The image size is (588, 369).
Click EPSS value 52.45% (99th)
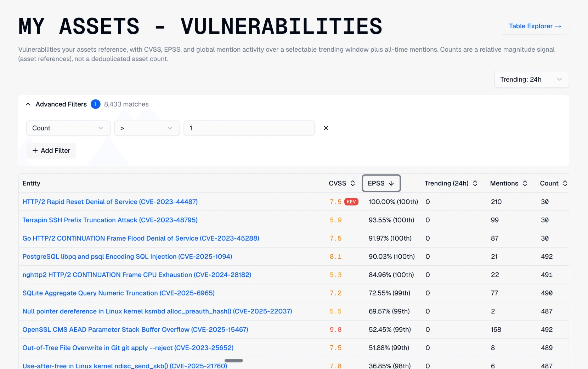click(390, 330)
